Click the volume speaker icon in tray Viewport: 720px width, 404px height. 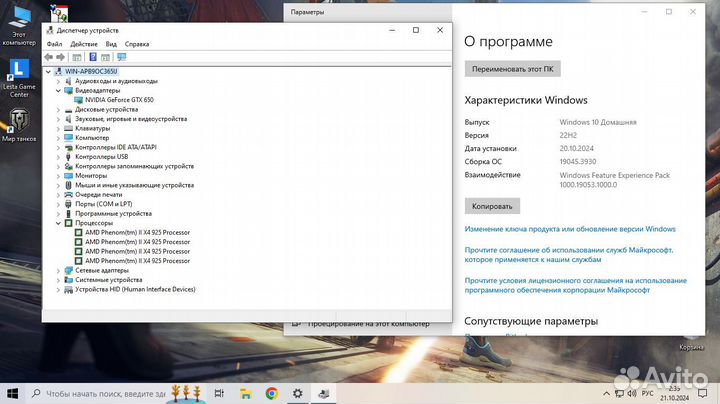632,393
